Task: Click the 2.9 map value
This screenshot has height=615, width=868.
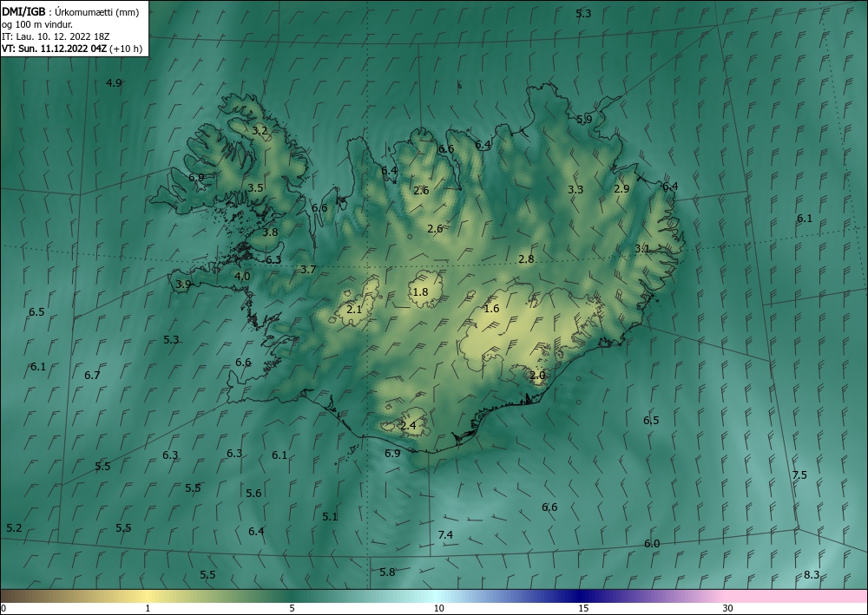Action: pos(621,188)
